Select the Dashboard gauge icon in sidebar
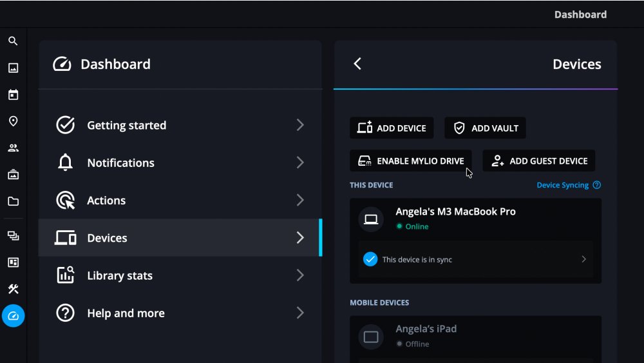The image size is (644, 363). click(13, 316)
